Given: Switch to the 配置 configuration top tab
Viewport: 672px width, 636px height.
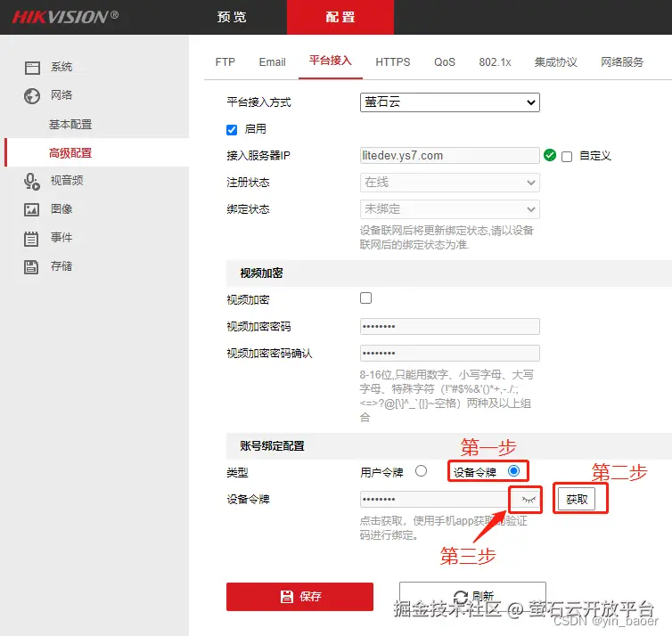Looking at the screenshot, I should [x=340, y=17].
